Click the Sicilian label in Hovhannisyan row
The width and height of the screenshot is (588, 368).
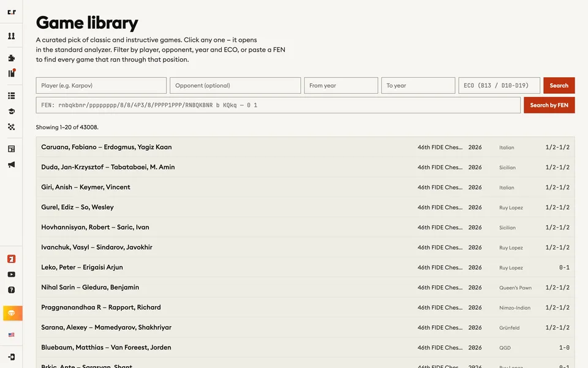(x=507, y=228)
